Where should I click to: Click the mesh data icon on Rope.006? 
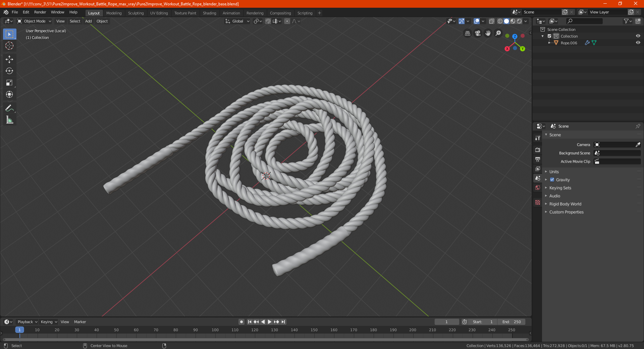[594, 43]
